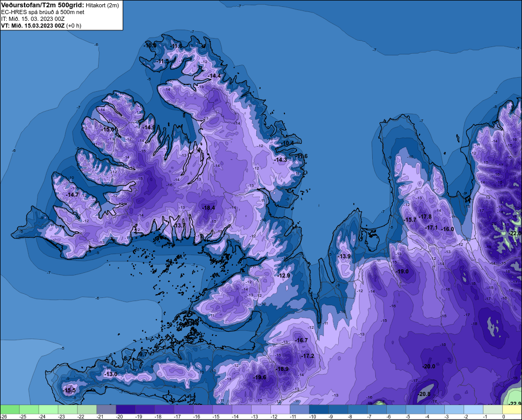
Task: Click the -9.7 temperature value
Action: (x=143, y=354)
